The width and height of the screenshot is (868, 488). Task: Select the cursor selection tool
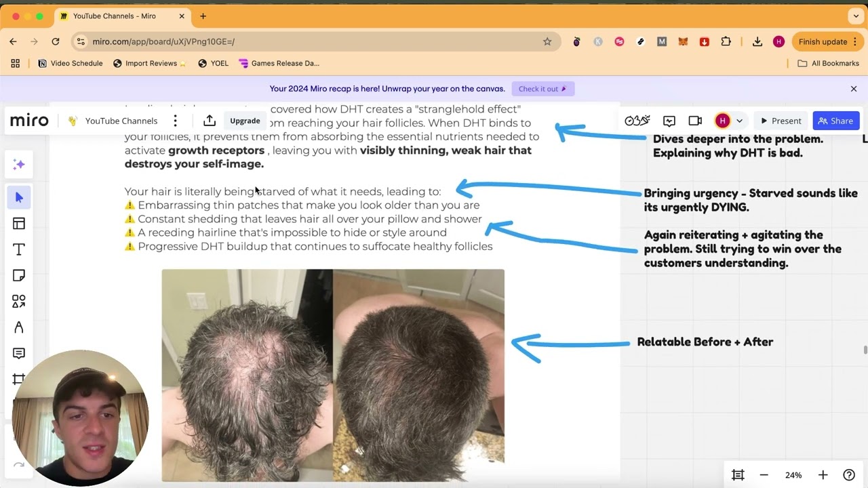pyautogui.click(x=19, y=197)
